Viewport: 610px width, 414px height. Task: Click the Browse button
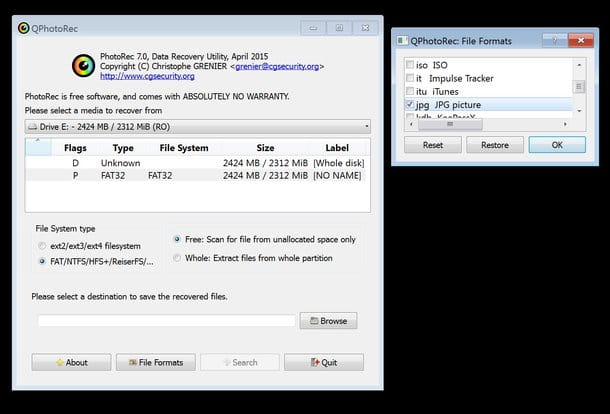pyautogui.click(x=328, y=321)
